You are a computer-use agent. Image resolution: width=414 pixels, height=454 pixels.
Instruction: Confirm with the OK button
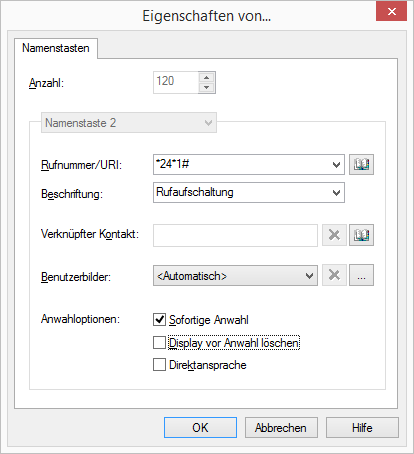coord(200,427)
